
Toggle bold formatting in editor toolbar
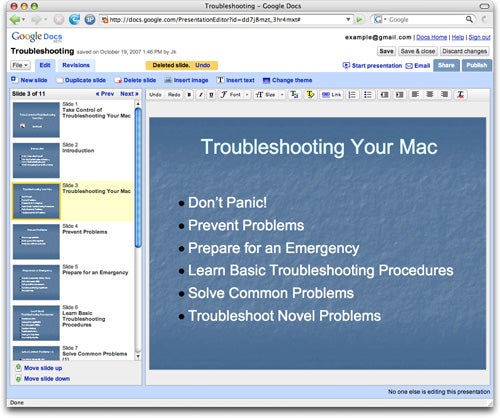click(189, 95)
